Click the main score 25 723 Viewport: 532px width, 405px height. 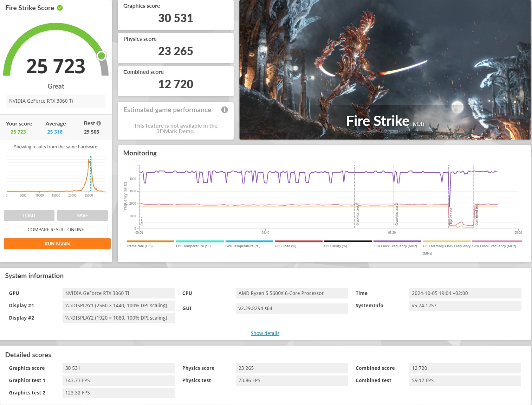[x=56, y=66]
